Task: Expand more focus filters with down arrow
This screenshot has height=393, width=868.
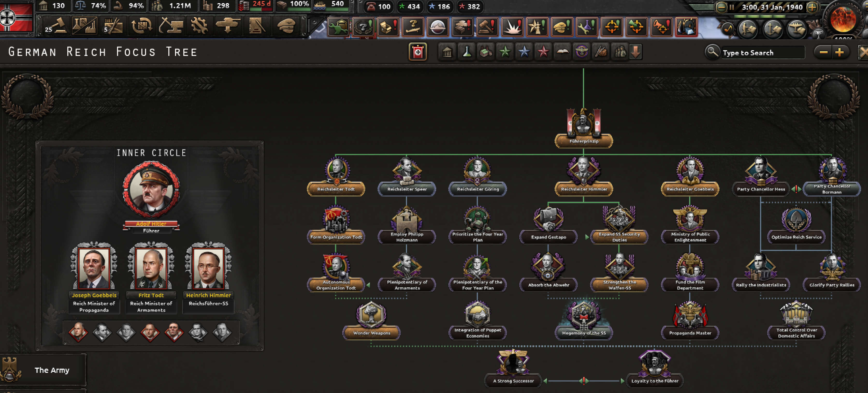Action: 635,52
